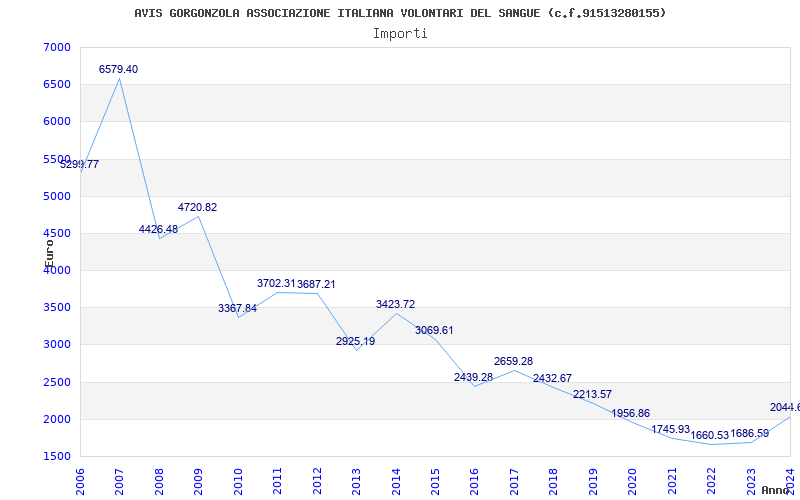Click the x-axis year 2007
The width and height of the screenshot is (800, 500).
click(119, 481)
